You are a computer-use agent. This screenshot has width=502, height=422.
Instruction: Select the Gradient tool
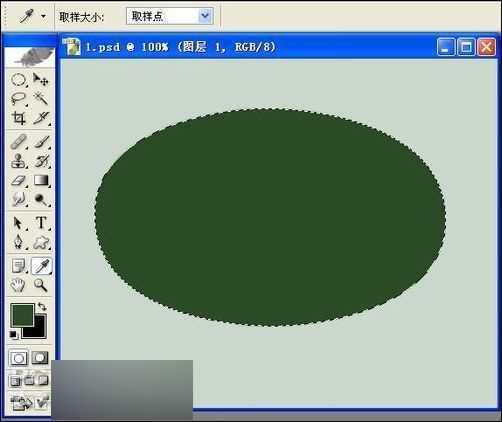coord(41,180)
